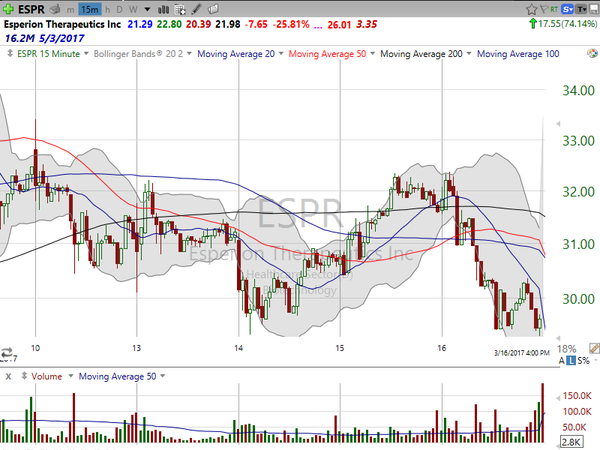Click the 34.00 price axis label
This screenshot has height=450, width=600.
pos(579,91)
